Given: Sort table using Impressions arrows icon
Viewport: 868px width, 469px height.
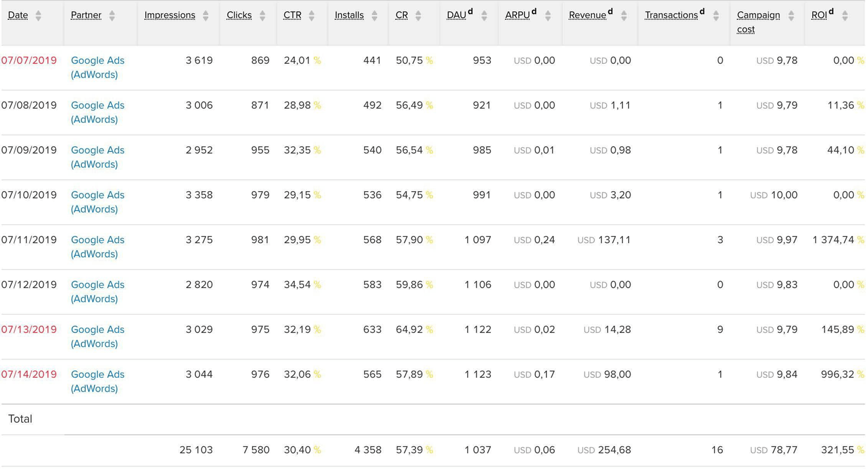Looking at the screenshot, I should click(206, 16).
